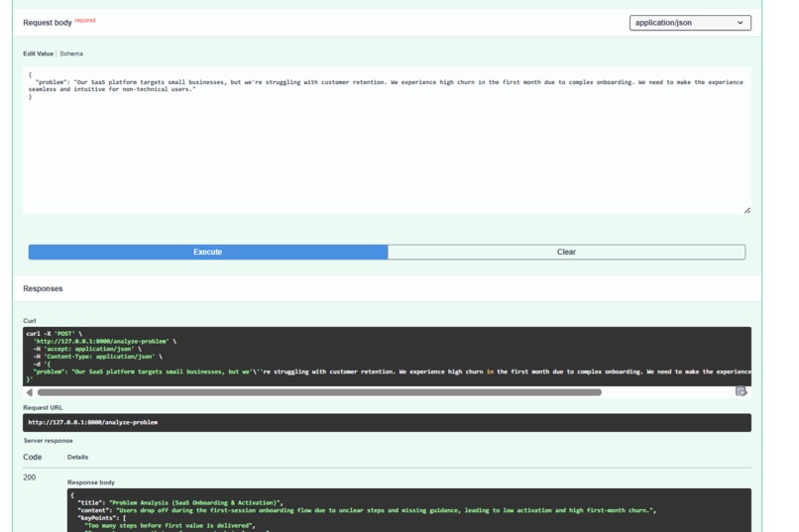
Task: Click the Details column header
Action: pyautogui.click(x=77, y=457)
